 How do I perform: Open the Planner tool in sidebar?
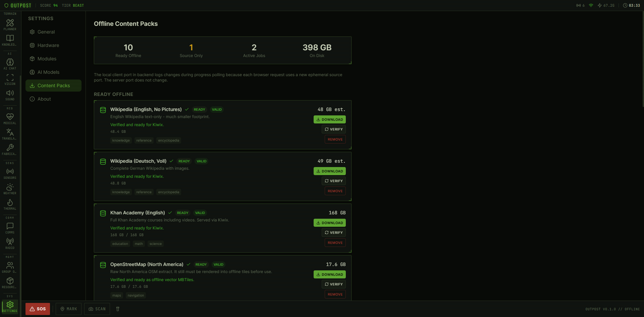[10, 25]
